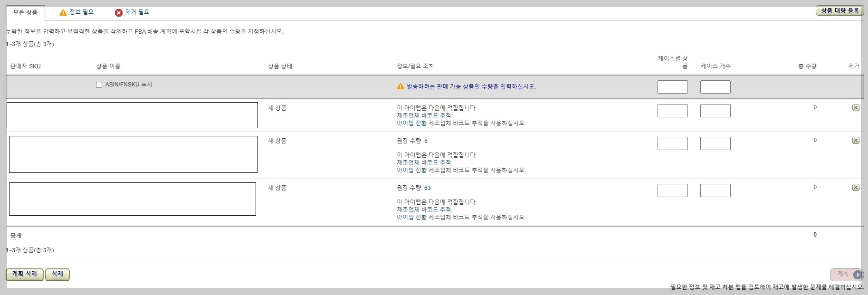Image resolution: width=868 pixels, height=295 pixels.
Task: Click the 복제 button
Action: pyautogui.click(x=57, y=275)
